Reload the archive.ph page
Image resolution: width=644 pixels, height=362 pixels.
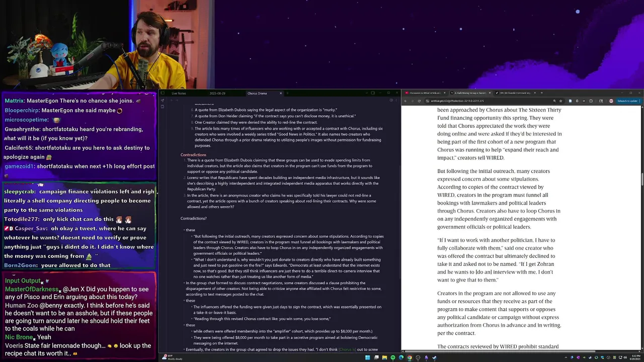[x=420, y=101]
